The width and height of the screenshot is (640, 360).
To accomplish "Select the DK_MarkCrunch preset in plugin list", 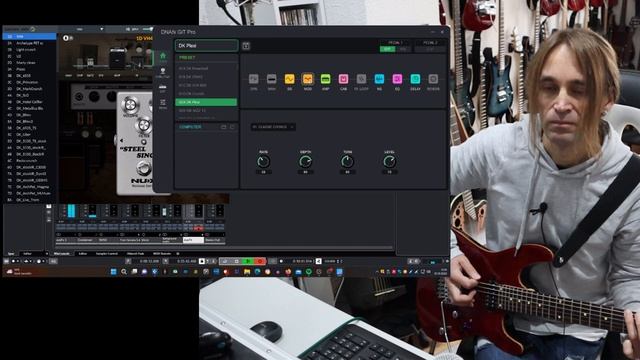I will point(30,89).
